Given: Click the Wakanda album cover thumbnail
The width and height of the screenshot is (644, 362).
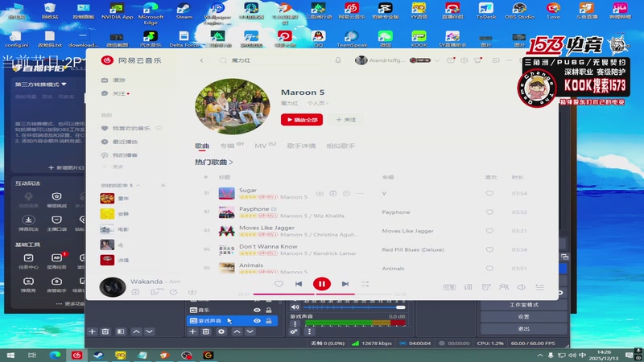Looking at the screenshot, I should click(x=112, y=286).
